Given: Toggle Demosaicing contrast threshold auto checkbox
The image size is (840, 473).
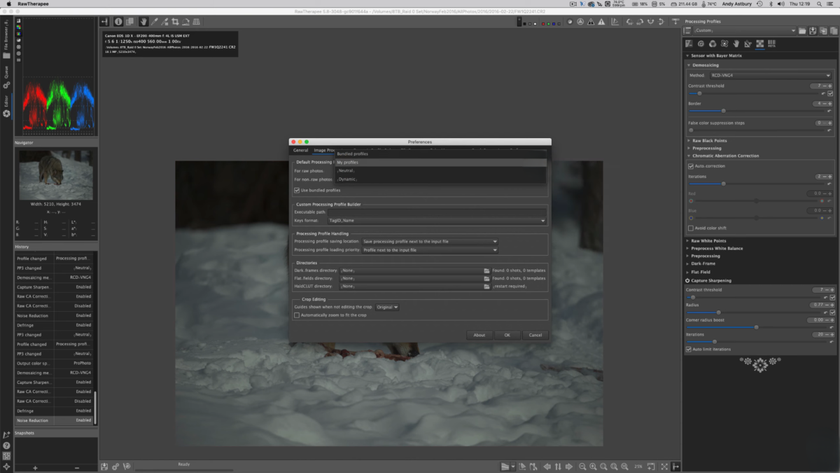Looking at the screenshot, I should click(x=830, y=94).
